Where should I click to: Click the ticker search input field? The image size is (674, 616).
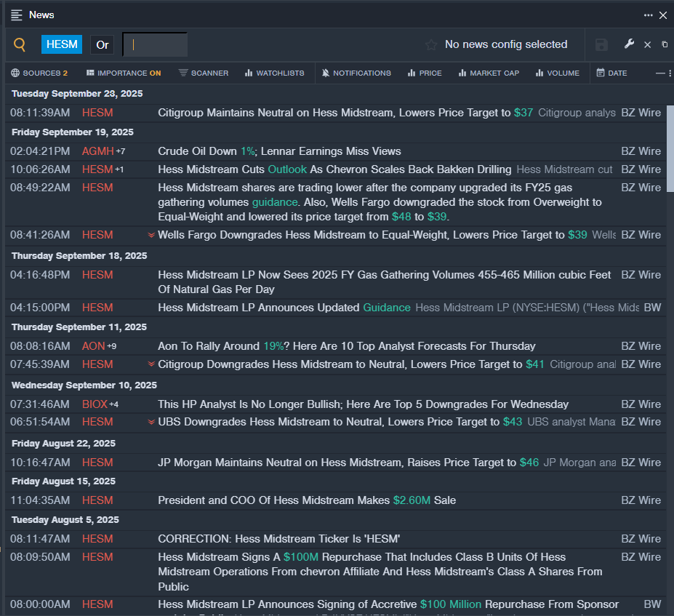click(x=155, y=45)
